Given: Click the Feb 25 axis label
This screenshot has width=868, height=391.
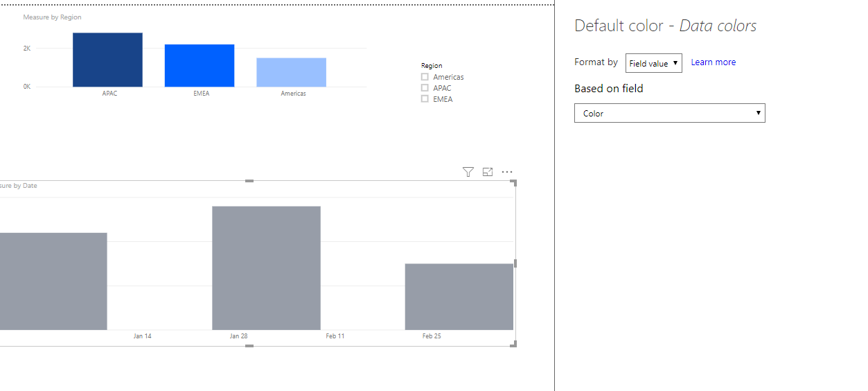Looking at the screenshot, I should point(432,336).
